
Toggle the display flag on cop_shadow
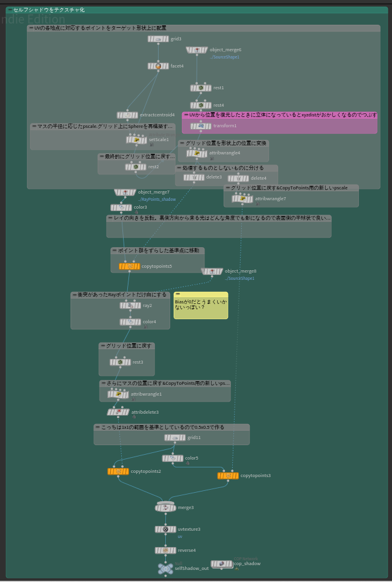click(x=230, y=564)
